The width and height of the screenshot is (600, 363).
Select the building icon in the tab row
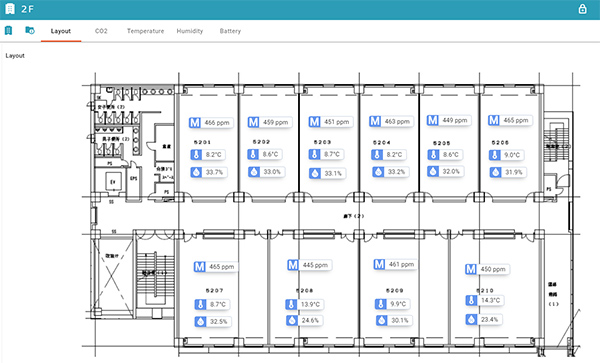click(8, 30)
